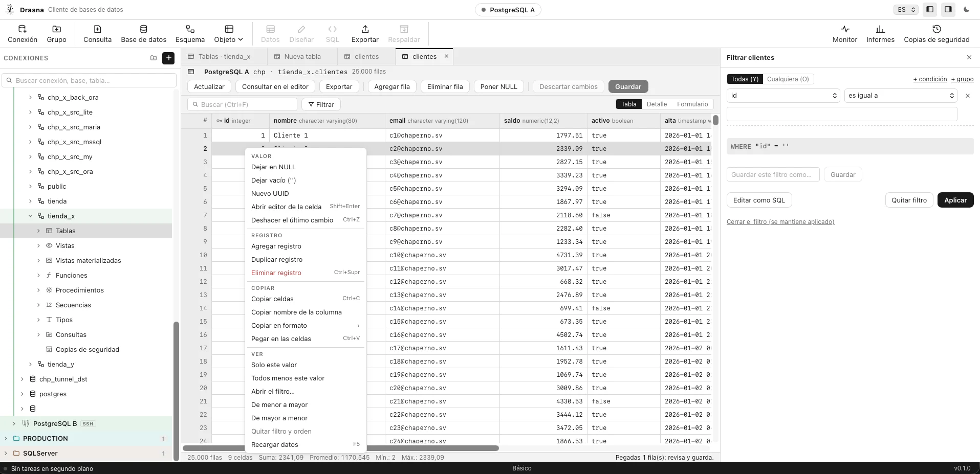980x474 pixels.
Task: Switch to the Tablas · tienda_x tab
Action: point(224,57)
